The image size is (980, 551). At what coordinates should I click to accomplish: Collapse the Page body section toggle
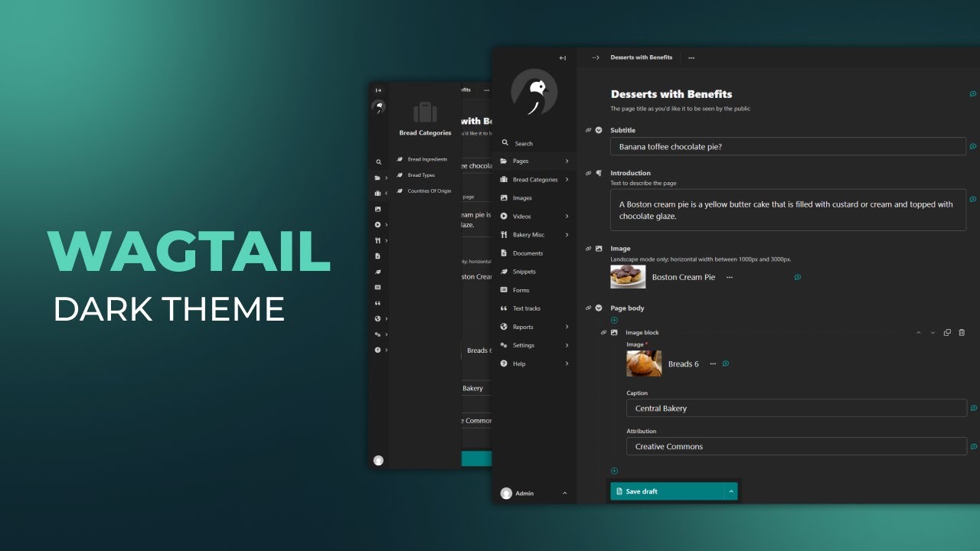[x=599, y=308]
